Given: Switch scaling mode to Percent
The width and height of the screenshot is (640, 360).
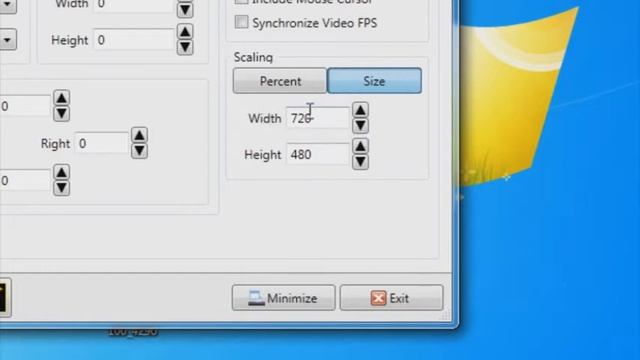Looking at the screenshot, I should click(280, 81).
